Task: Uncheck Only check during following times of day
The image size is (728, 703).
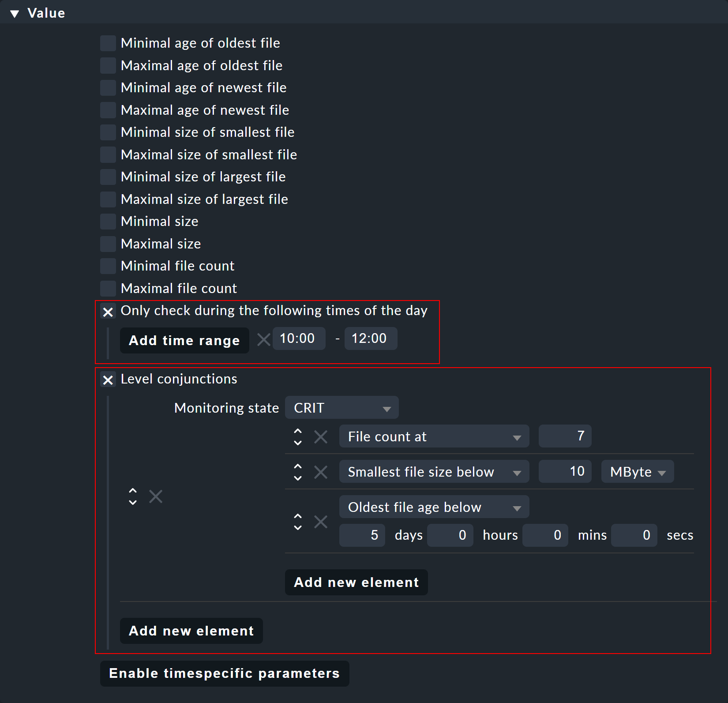Action: pos(108,312)
